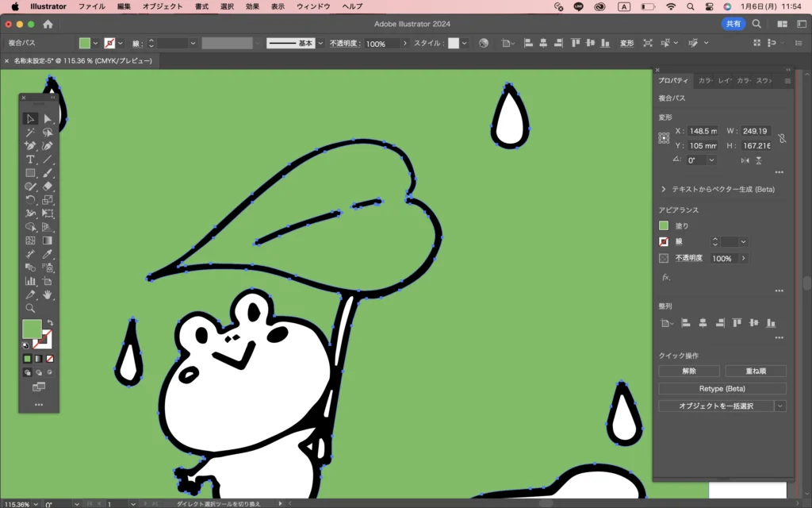Select the Rectangle tool

[30, 173]
